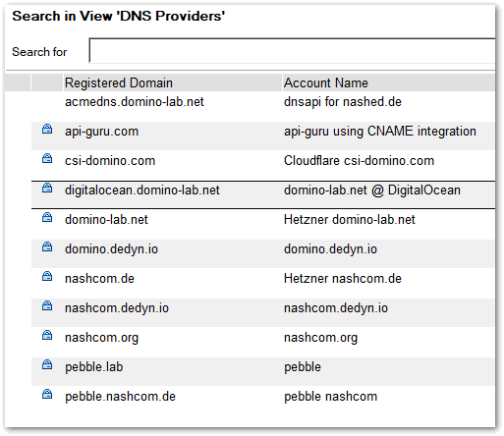The image size is (504, 436).
Task: Select the 'dnsapi for nashed.de' account entry
Action: [343, 102]
